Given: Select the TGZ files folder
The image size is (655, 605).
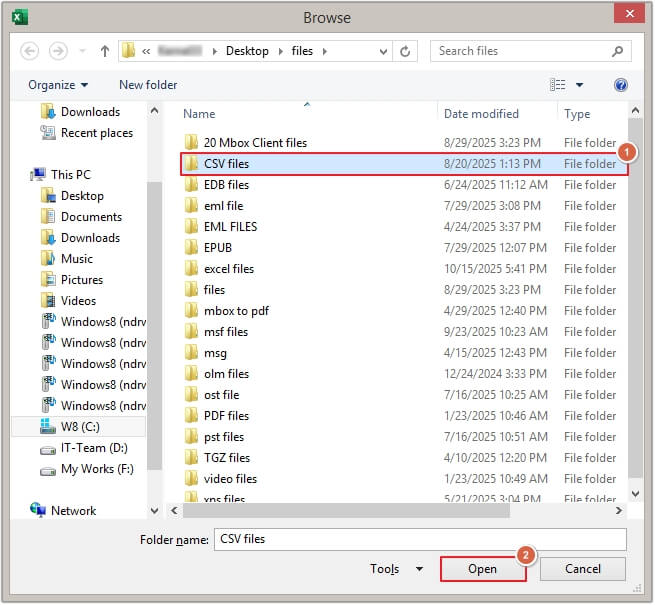Looking at the screenshot, I should pyautogui.click(x=404, y=458).
